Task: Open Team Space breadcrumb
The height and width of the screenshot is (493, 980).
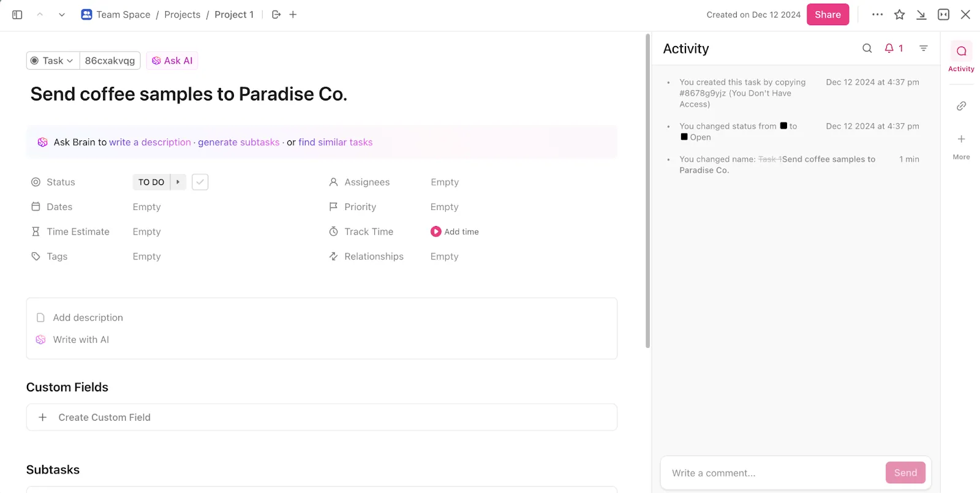Action: (123, 15)
